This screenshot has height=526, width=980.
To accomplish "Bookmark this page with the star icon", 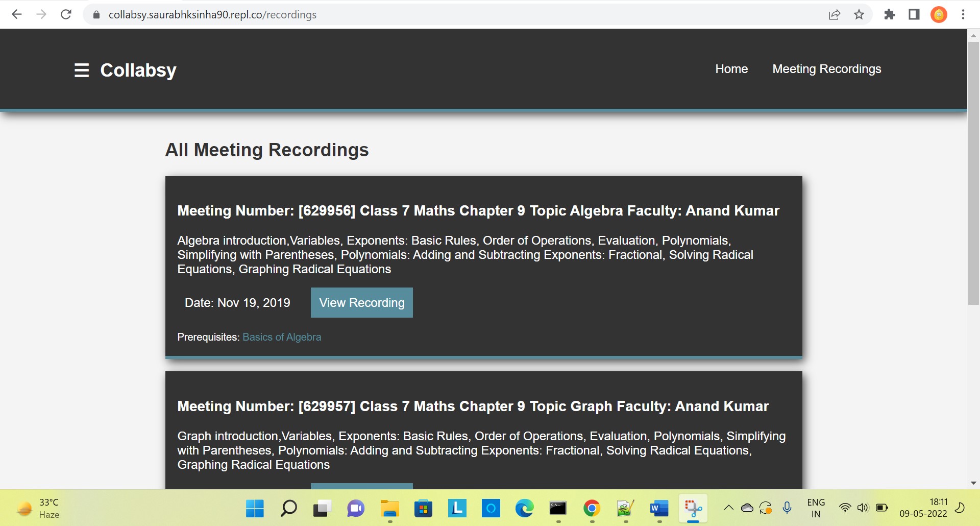I will coord(859,14).
